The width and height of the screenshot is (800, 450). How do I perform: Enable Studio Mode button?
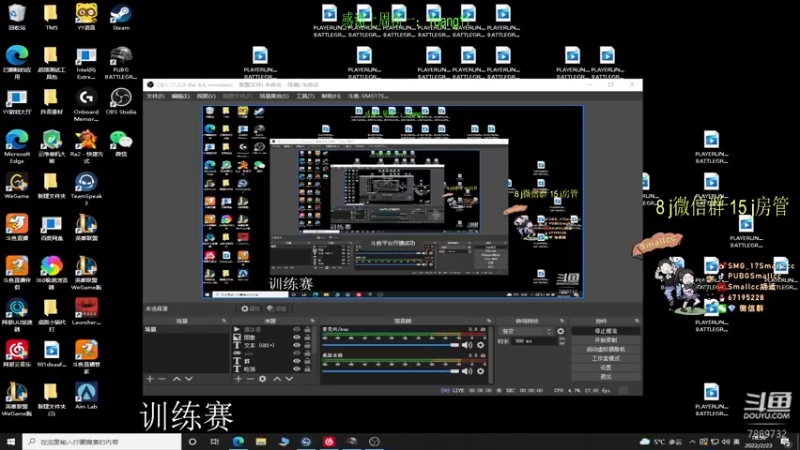point(606,358)
